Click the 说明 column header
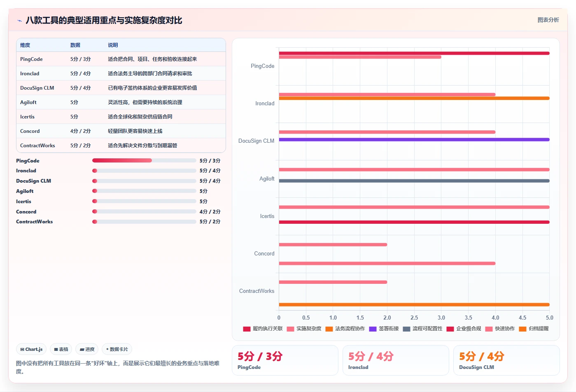Screen dimensions: 576x392 [x=113, y=45]
